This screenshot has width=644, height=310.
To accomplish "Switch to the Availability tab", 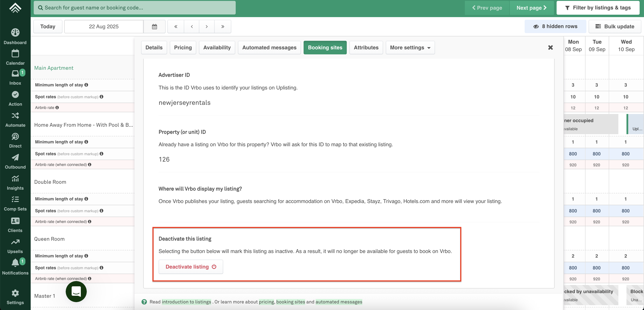I will (x=217, y=48).
